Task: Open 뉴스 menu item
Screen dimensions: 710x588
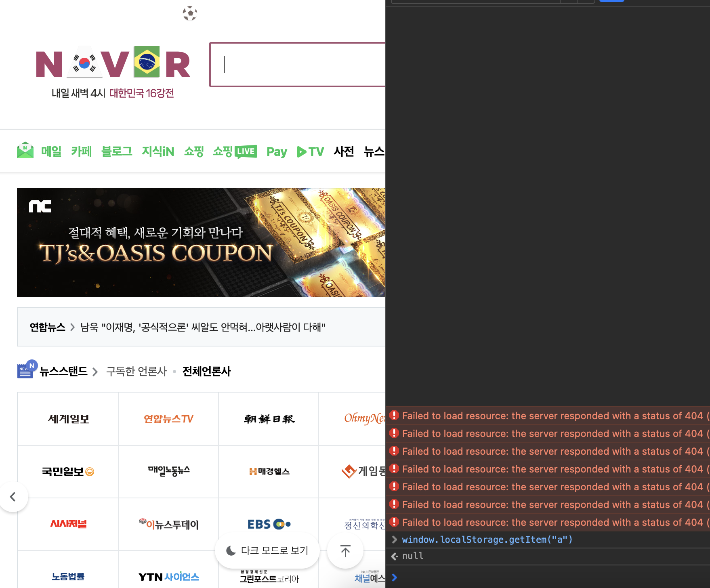Action: 374,151
